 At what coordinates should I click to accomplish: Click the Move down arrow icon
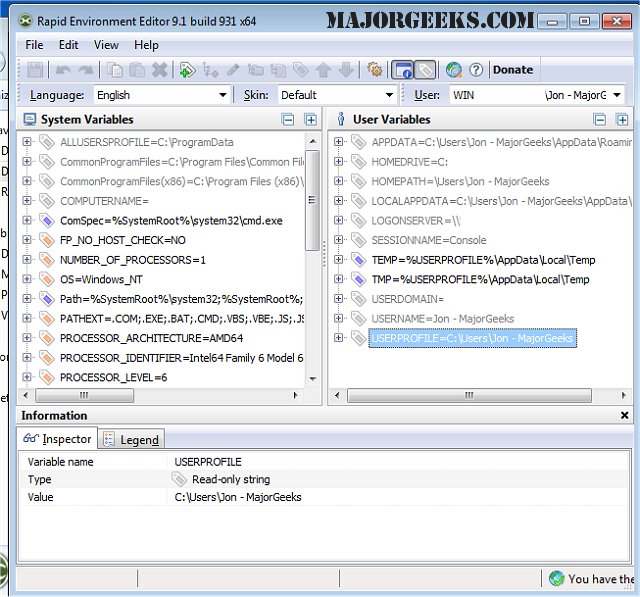(x=346, y=70)
